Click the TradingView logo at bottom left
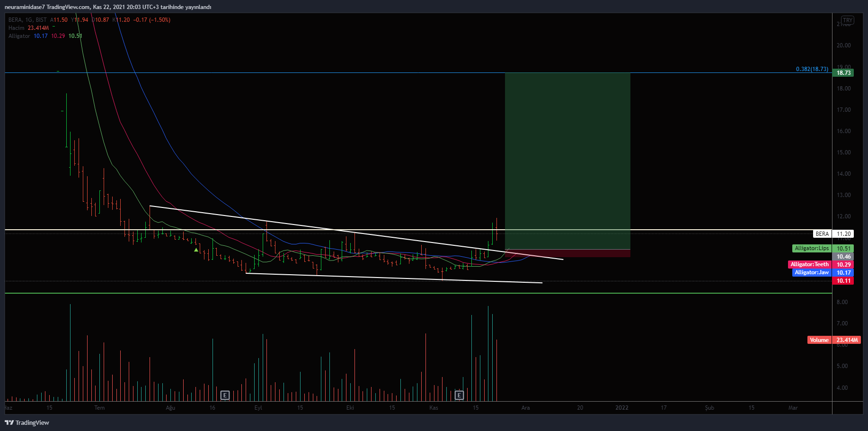 (27, 422)
